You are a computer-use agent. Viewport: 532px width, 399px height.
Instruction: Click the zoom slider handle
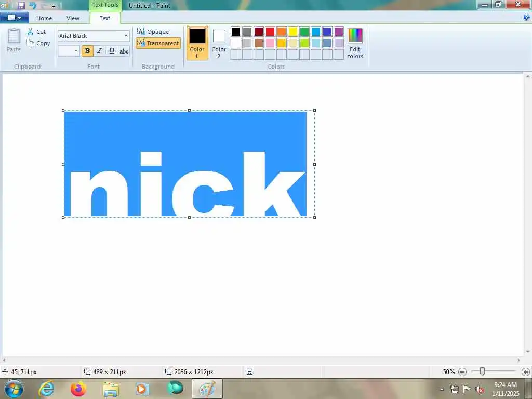coord(482,372)
